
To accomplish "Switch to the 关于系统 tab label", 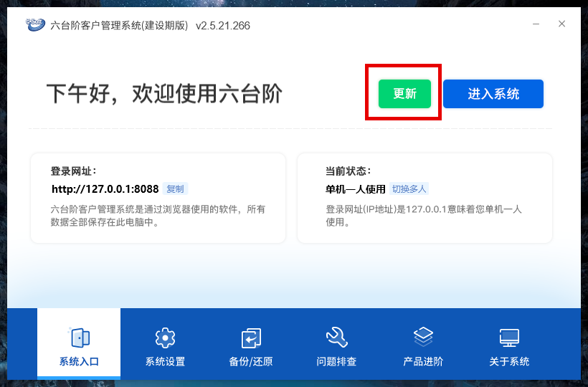I will click(509, 361).
